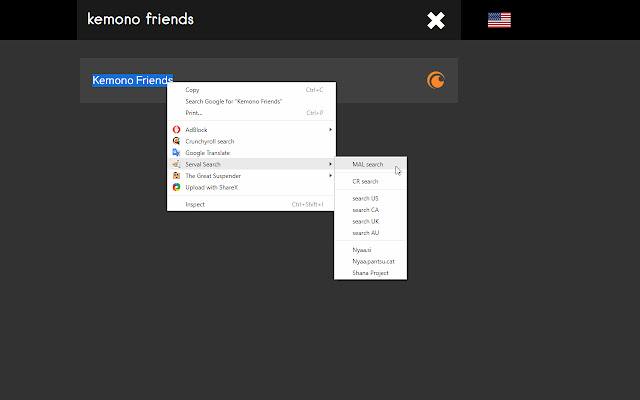Choose Search Google for "Kemono Friends"
This screenshot has height=400, width=640.
[251, 101]
